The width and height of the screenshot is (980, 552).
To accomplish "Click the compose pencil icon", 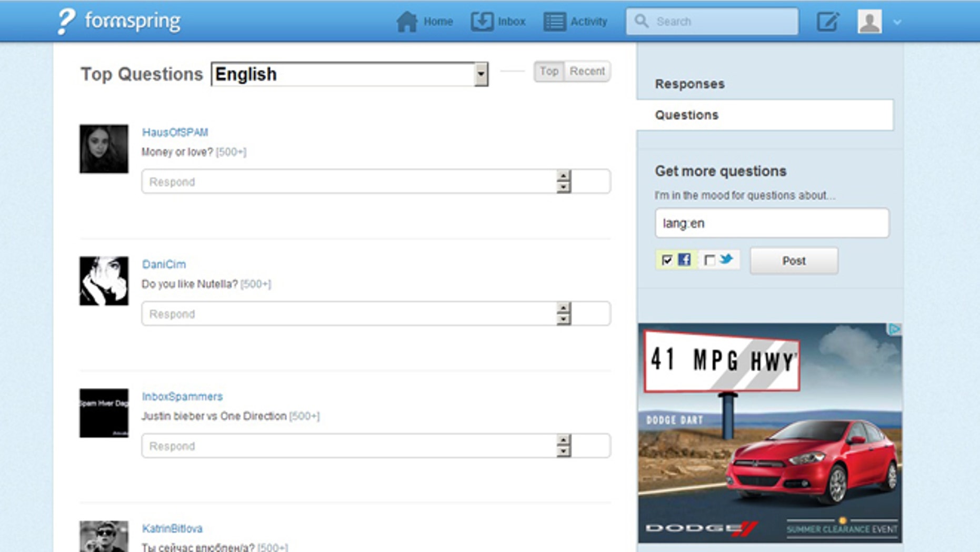I will coord(827,22).
